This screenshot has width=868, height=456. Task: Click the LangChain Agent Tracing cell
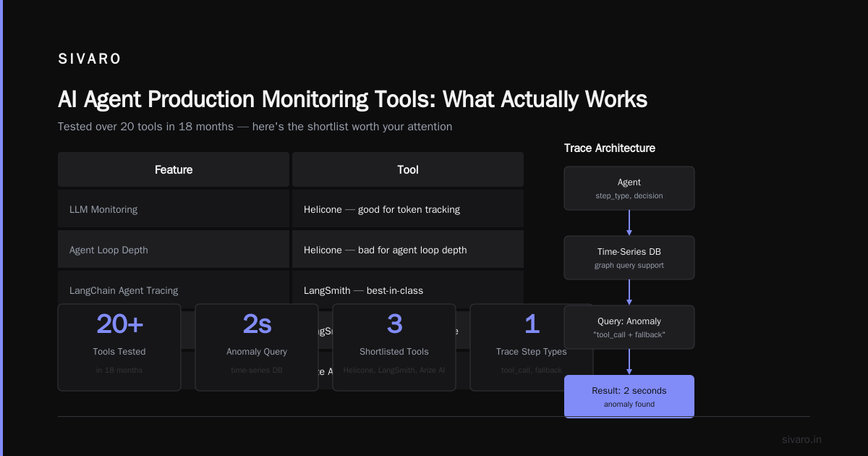[174, 290]
